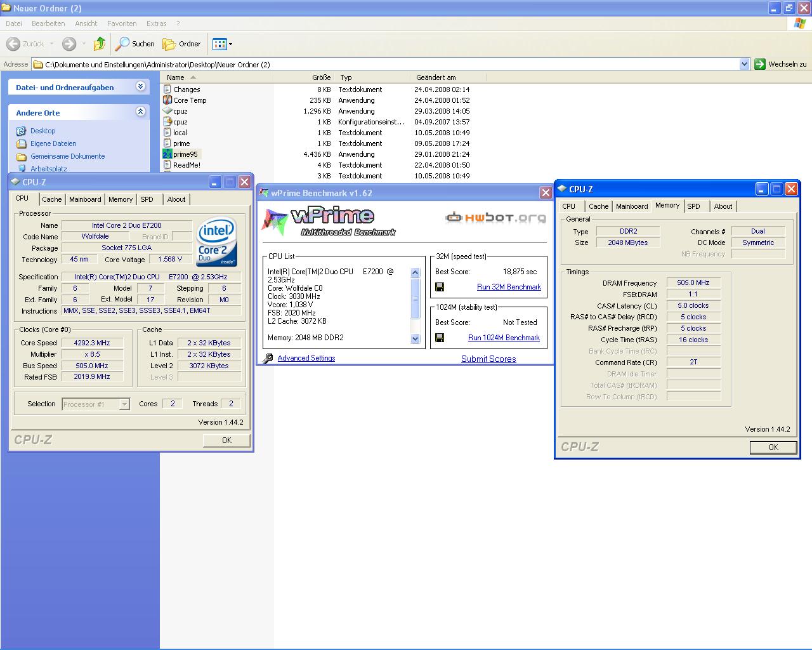Select the Changes text file icon
The image size is (812, 650).
tap(167, 90)
